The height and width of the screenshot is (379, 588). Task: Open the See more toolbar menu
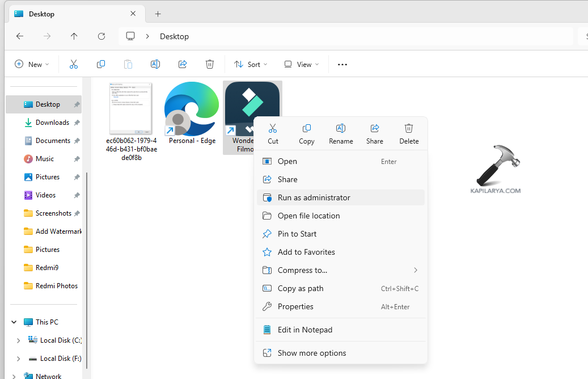(342, 64)
